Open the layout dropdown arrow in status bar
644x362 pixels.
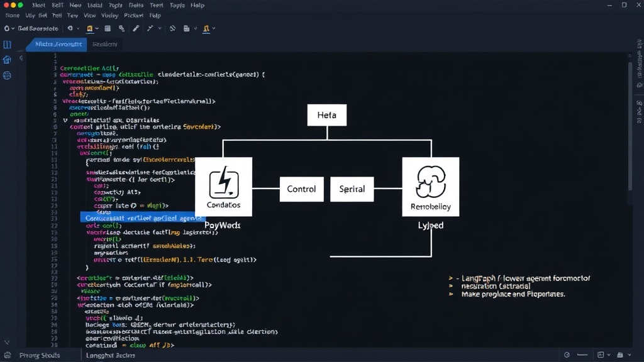coord(609,355)
